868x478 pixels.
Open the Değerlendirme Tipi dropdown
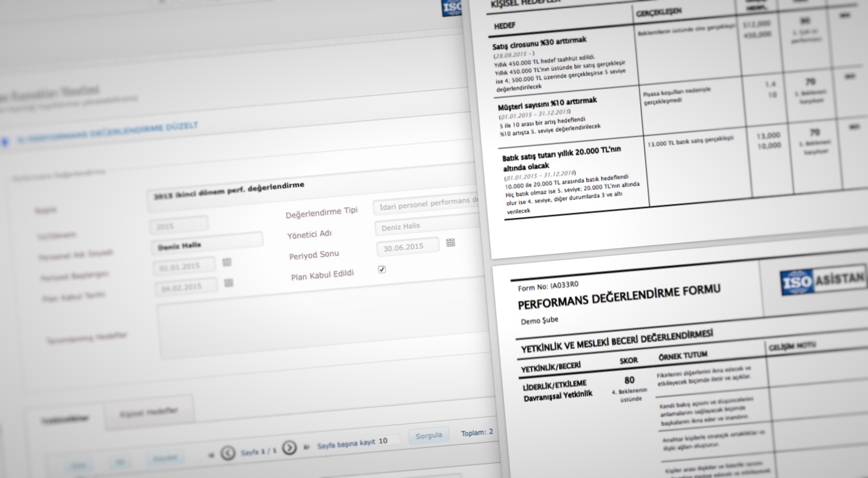click(x=427, y=205)
